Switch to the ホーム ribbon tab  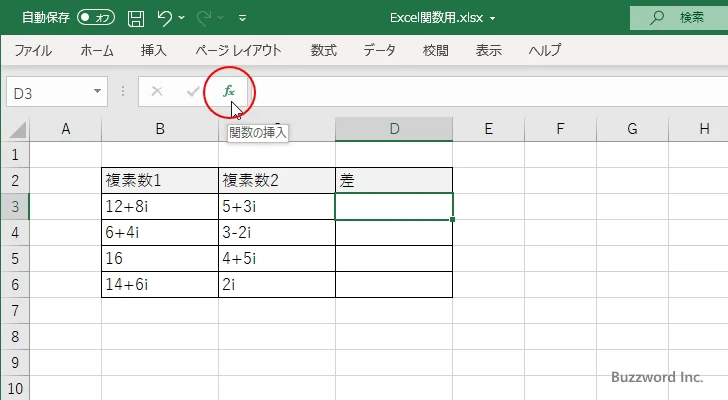[97, 50]
